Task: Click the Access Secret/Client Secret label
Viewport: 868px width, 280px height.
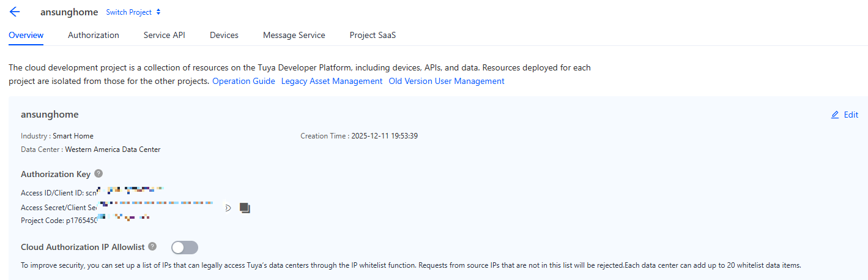Action: click(x=59, y=208)
